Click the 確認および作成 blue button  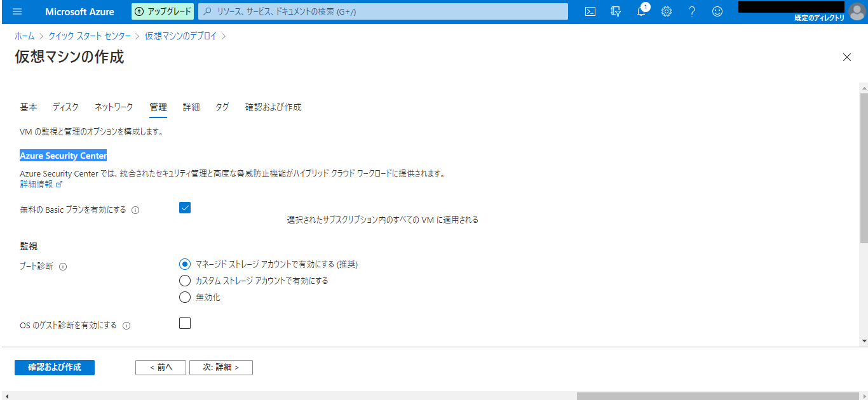55,368
